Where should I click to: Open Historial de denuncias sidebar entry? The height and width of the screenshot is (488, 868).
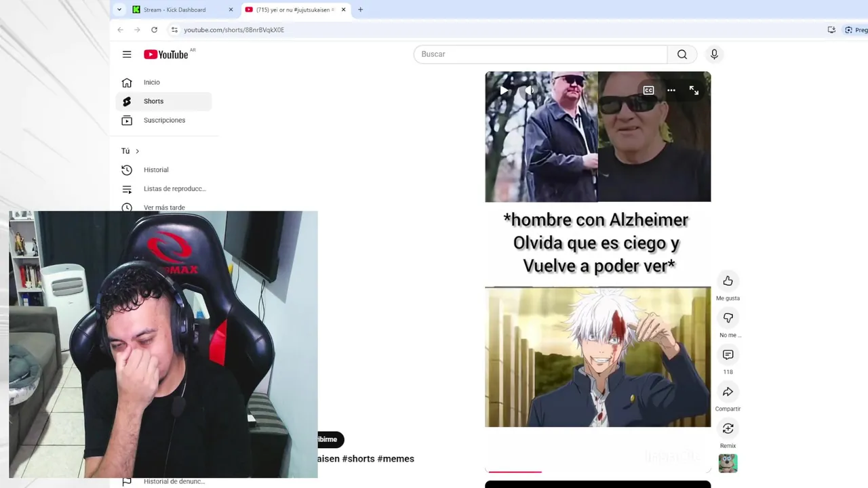click(x=163, y=481)
